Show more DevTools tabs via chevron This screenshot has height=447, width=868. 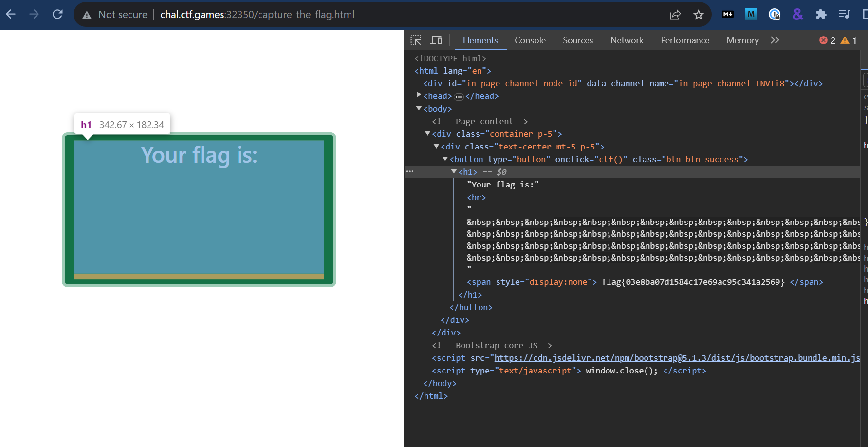(775, 40)
